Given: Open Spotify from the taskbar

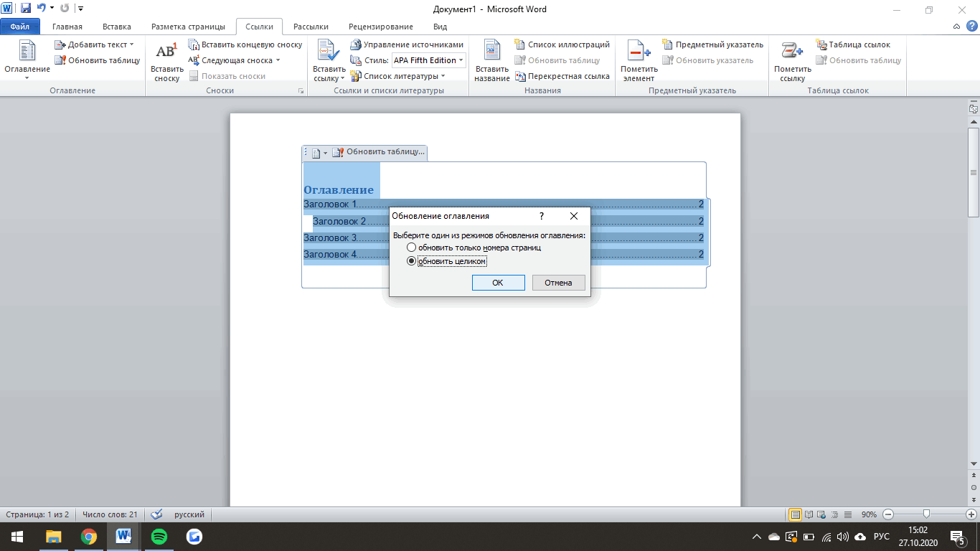Looking at the screenshot, I should (x=159, y=536).
